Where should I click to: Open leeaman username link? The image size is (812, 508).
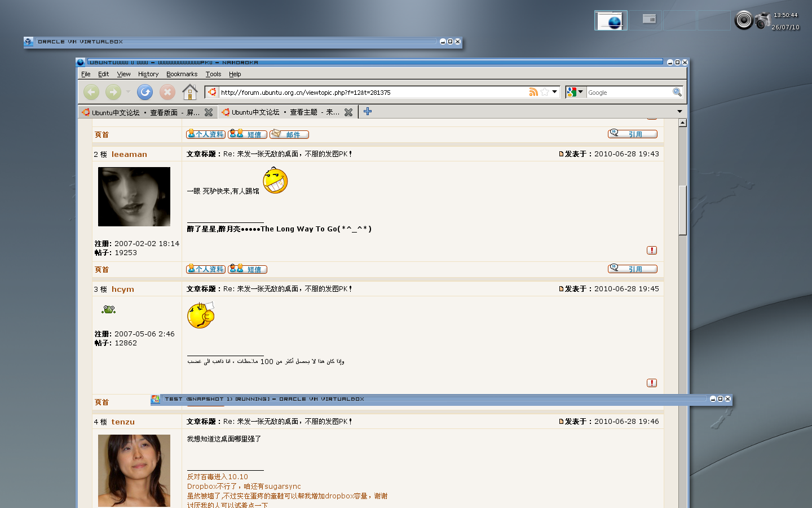coord(129,154)
